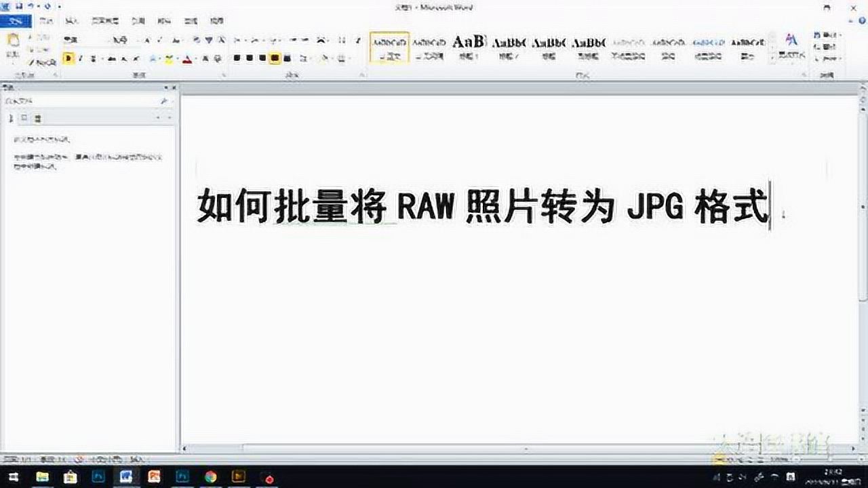Open the Select dropdown in editing group

click(x=828, y=59)
